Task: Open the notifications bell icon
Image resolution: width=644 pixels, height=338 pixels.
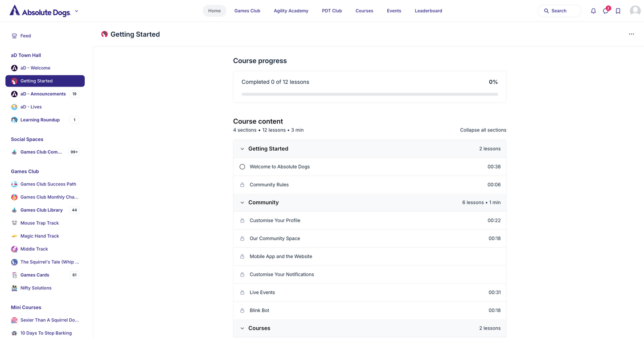Action: point(593,11)
